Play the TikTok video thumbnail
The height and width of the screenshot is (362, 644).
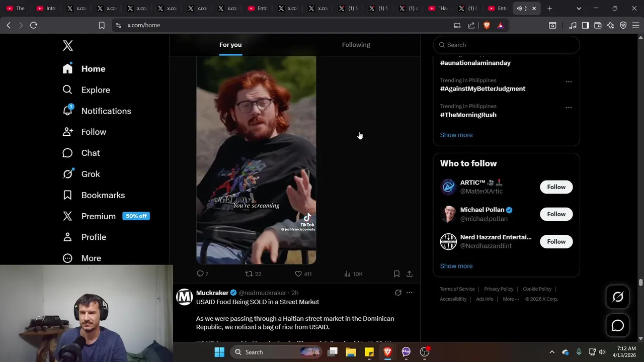(256, 160)
